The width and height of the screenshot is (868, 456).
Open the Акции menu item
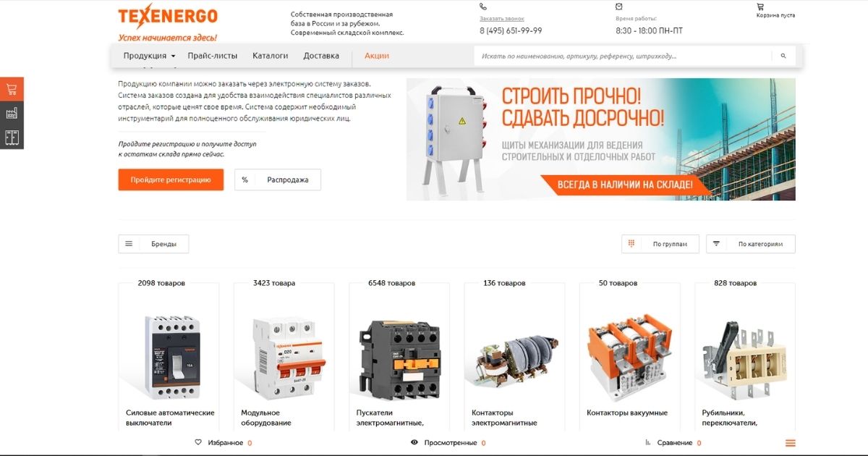pyautogui.click(x=377, y=56)
